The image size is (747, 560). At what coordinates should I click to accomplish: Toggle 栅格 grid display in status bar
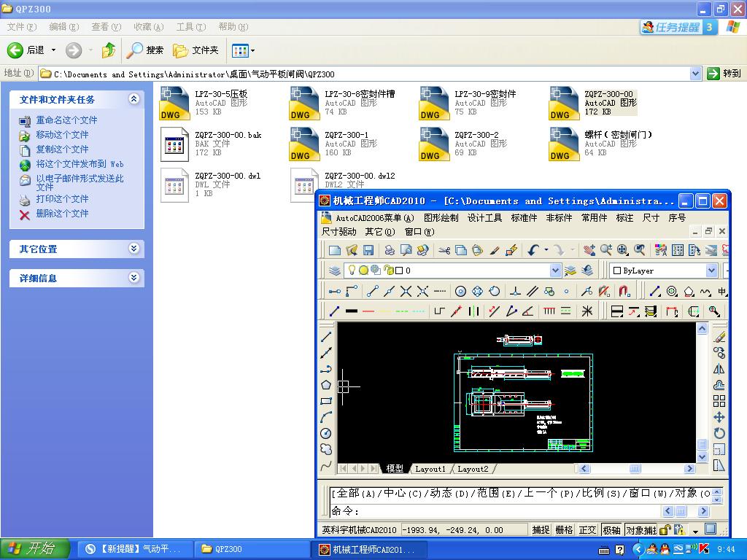[564, 529]
